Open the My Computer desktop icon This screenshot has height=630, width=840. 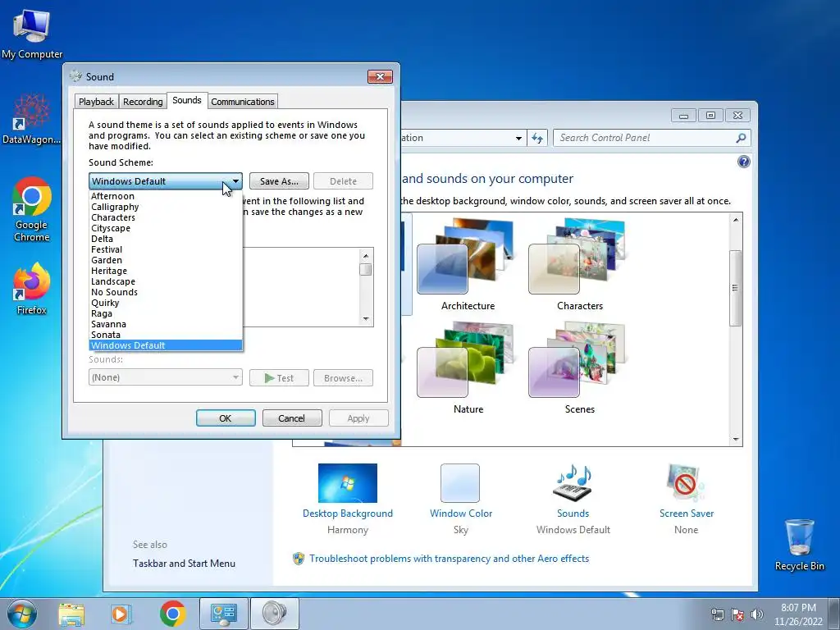(32, 33)
